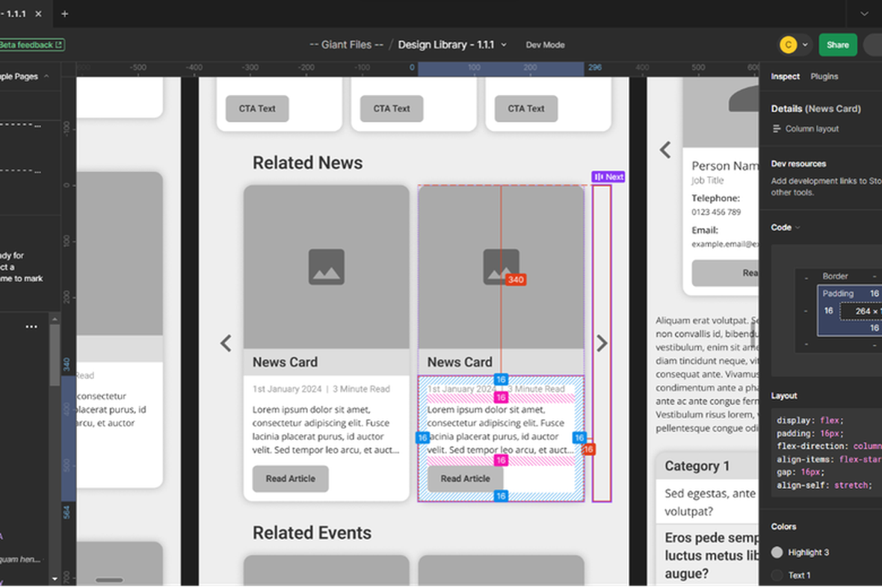Click the left panel scrollbar down arrow
The width and height of the screenshot is (882, 588).
pyautogui.click(x=55, y=578)
